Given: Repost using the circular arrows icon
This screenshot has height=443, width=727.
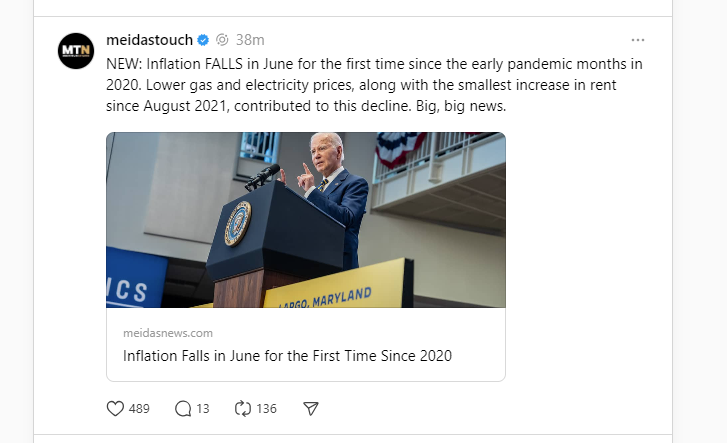Looking at the screenshot, I should [x=242, y=408].
